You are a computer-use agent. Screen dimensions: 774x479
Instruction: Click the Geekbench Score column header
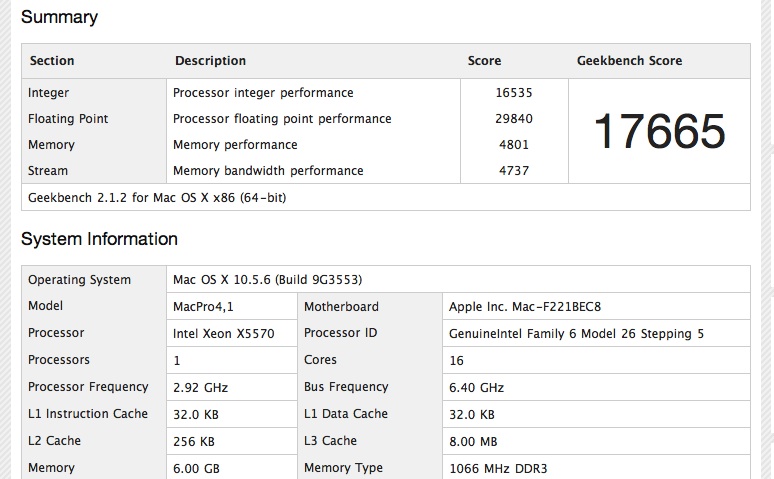coord(629,61)
